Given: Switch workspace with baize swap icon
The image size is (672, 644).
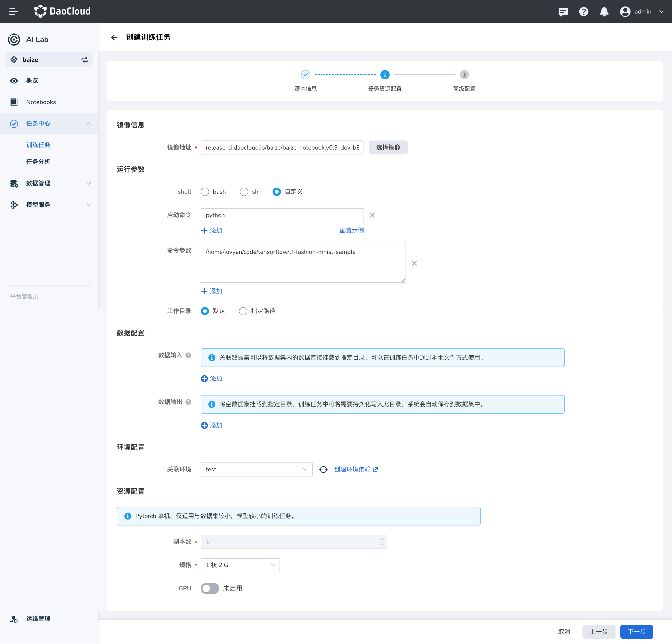Looking at the screenshot, I should pos(85,60).
